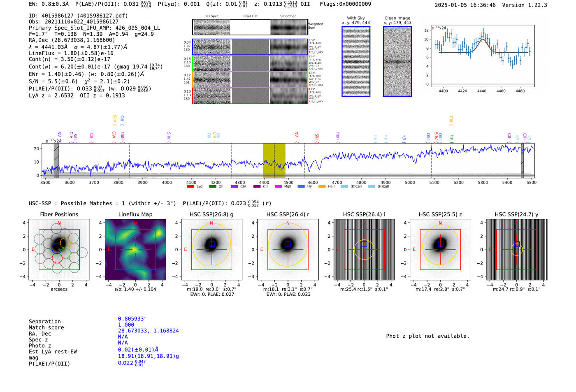Screen dimensions: 576x392
Task: Click the LyA z = 2.6532 value
Action: 51,95
